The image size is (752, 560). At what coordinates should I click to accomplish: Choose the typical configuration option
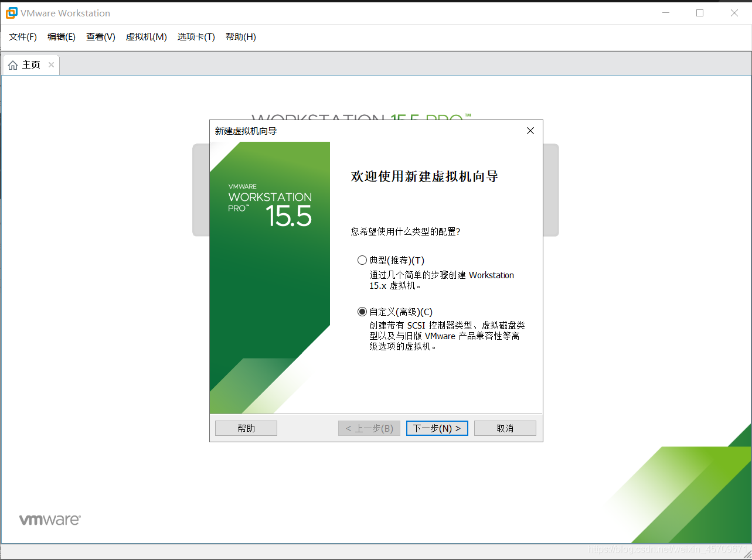point(361,260)
